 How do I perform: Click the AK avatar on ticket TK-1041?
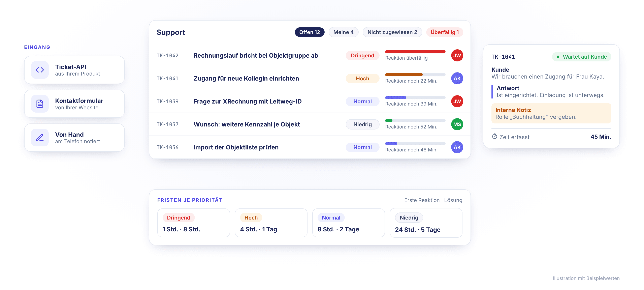tap(457, 78)
